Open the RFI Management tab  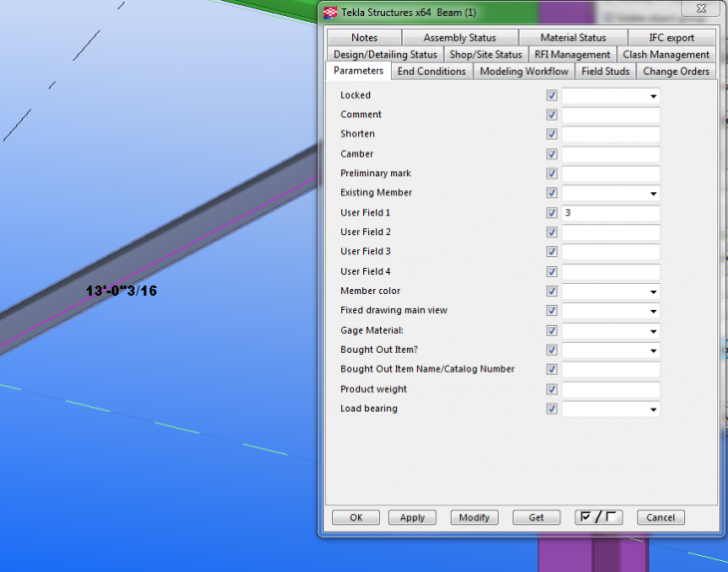tap(572, 55)
